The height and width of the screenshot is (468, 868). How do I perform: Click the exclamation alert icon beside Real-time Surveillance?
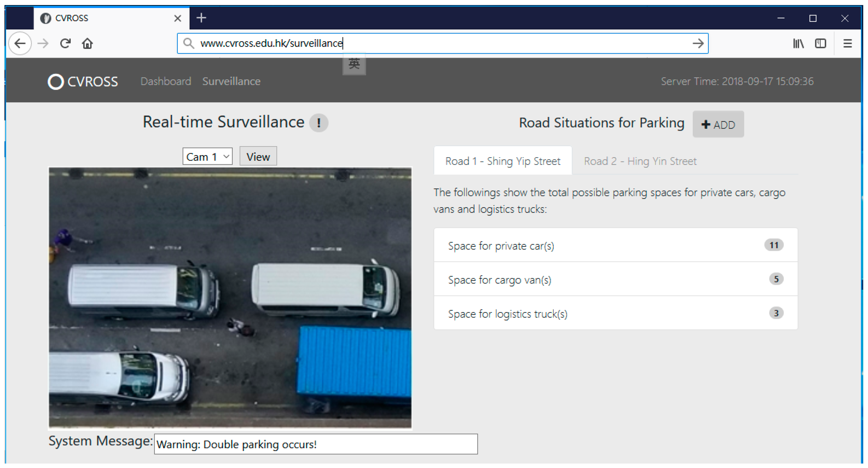coord(318,123)
